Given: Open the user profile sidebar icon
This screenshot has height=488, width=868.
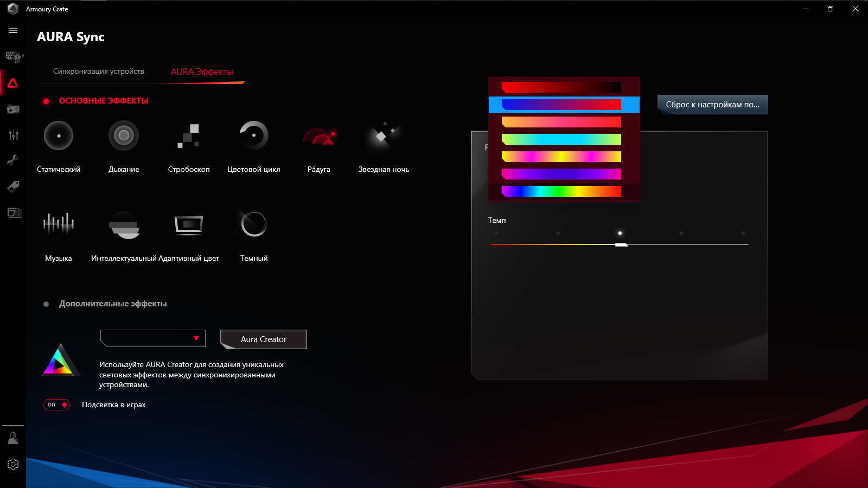Looking at the screenshot, I should pos(13,438).
